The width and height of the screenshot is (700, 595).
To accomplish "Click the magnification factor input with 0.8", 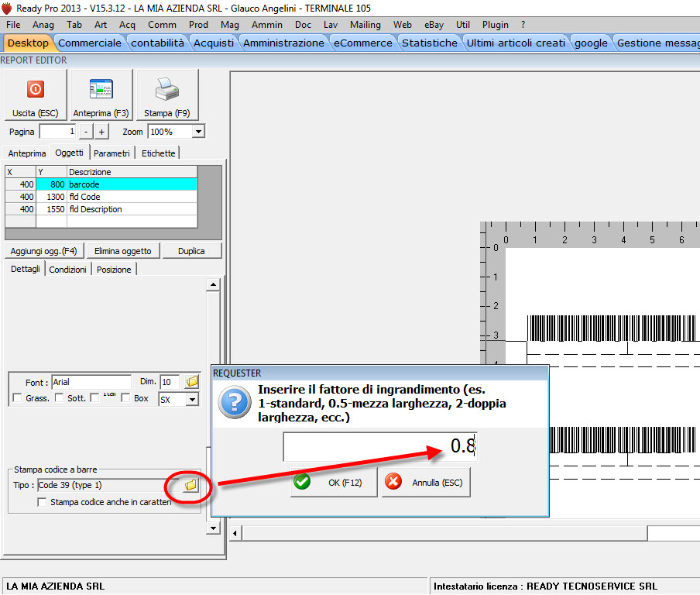I will 380,446.
